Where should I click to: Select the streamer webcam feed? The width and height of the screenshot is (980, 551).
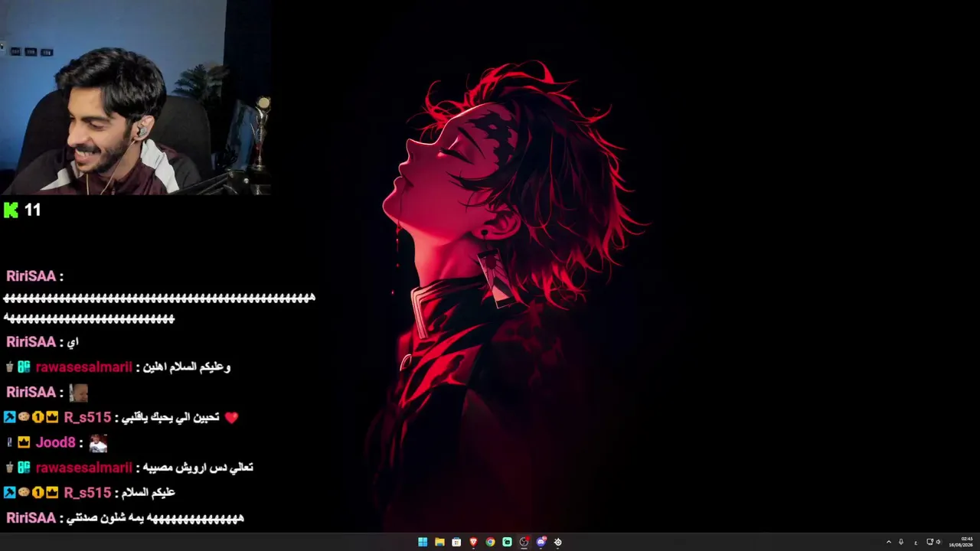(x=136, y=97)
